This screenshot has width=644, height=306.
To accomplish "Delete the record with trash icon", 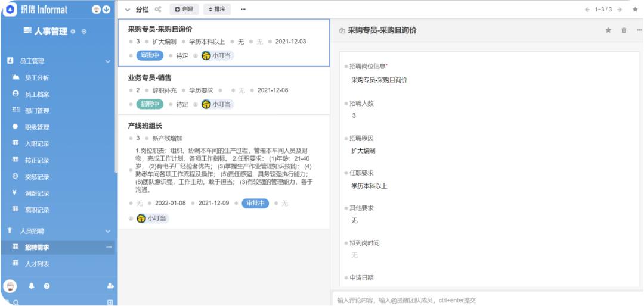I will pyautogui.click(x=624, y=30).
